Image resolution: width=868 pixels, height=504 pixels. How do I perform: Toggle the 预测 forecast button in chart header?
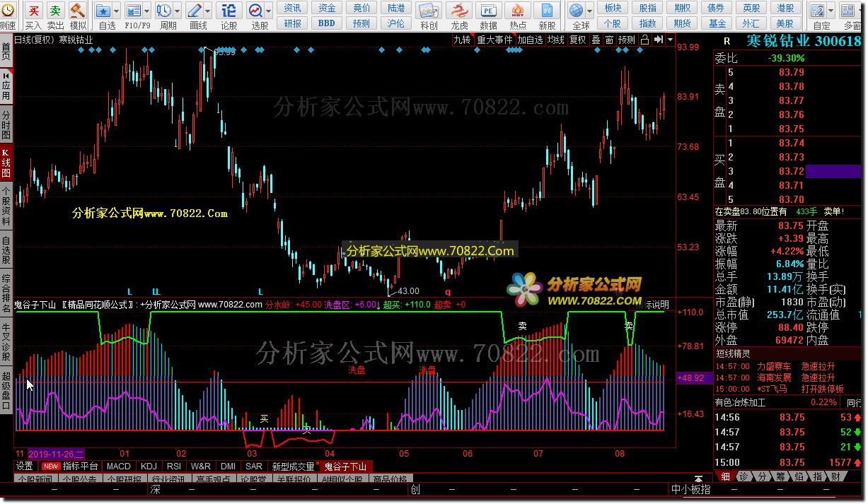[x=627, y=40]
